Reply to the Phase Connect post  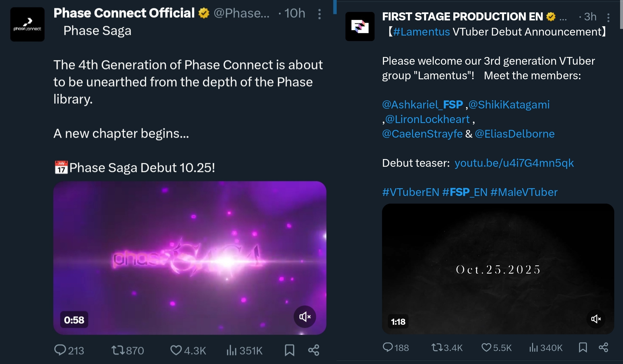[x=60, y=350]
